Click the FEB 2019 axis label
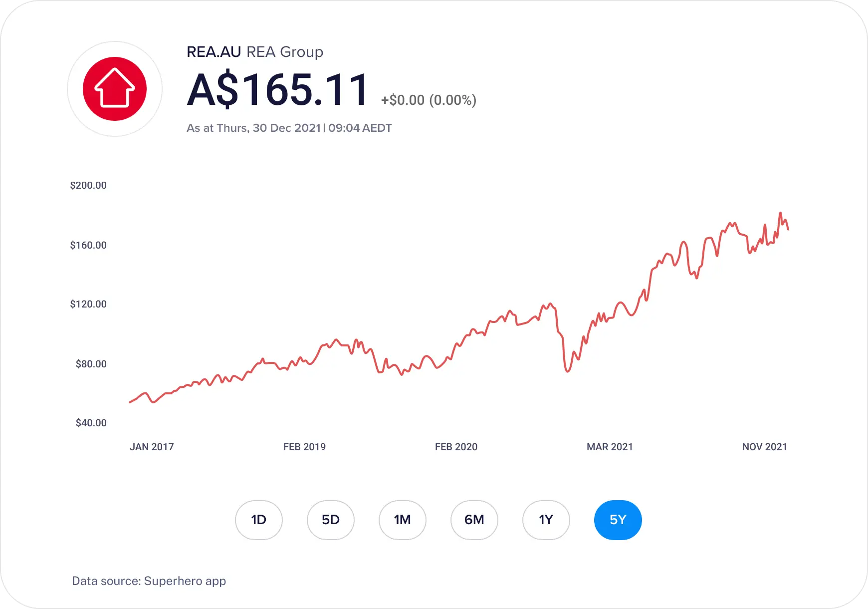The height and width of the screenshot is (609, 868). click(x=304, y=447)
